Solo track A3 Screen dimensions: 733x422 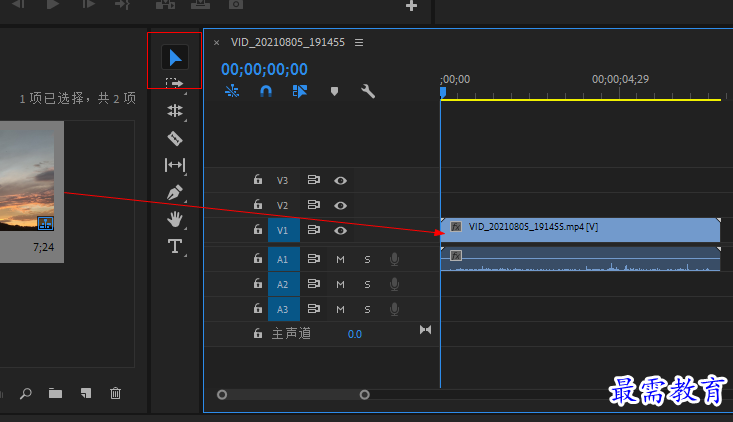click(x=367, y=309)
